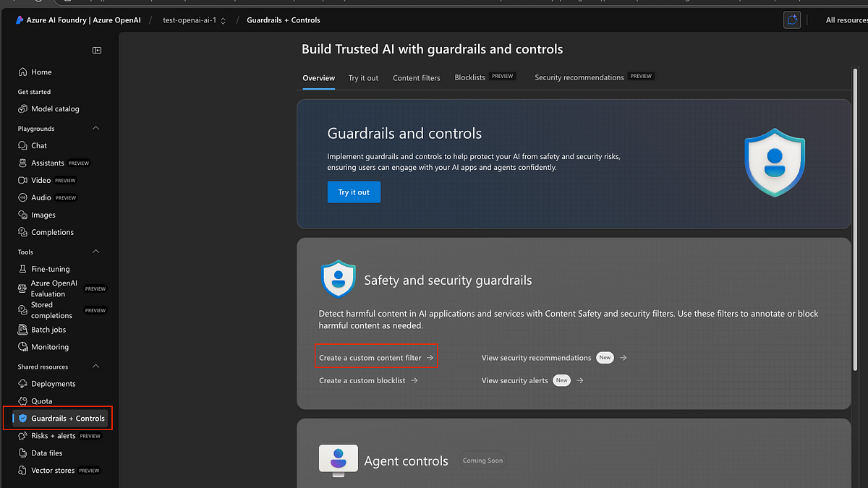This screenshot has height=488, width=868.
Task: Click the Home icon in sidebar
Action: [x=23, y=72]
